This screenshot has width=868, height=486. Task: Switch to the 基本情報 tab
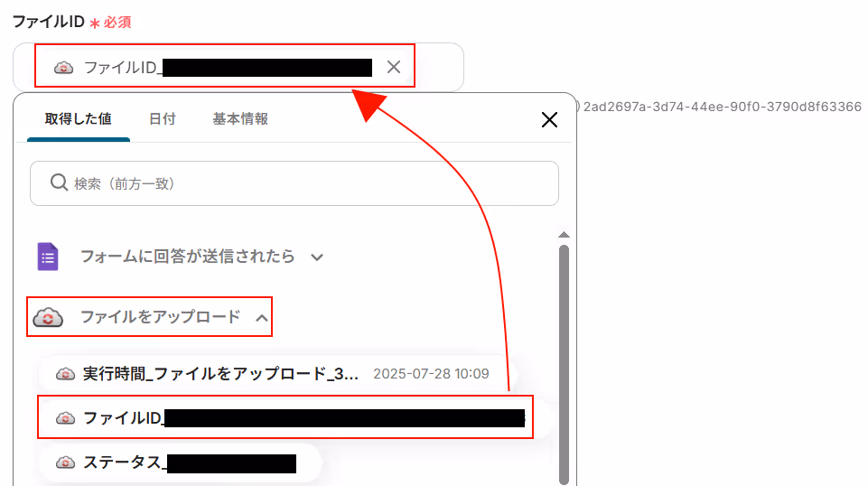[240, 119]
